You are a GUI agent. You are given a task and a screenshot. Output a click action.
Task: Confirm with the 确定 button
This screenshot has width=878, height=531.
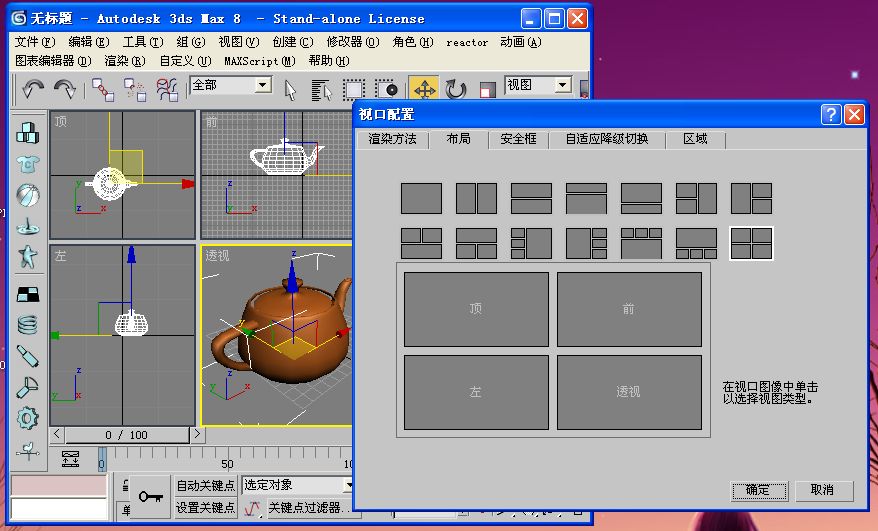pos(759,490)
